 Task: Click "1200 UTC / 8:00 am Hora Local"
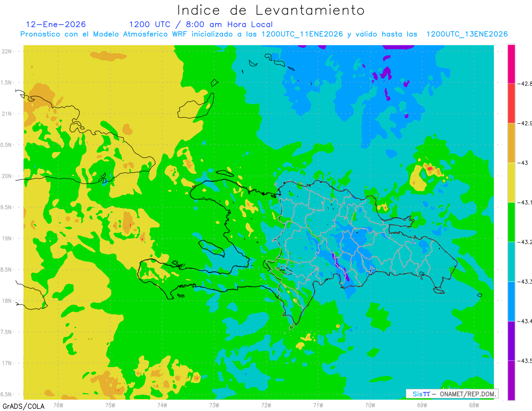pyautogui.click(x=201, y=24)
